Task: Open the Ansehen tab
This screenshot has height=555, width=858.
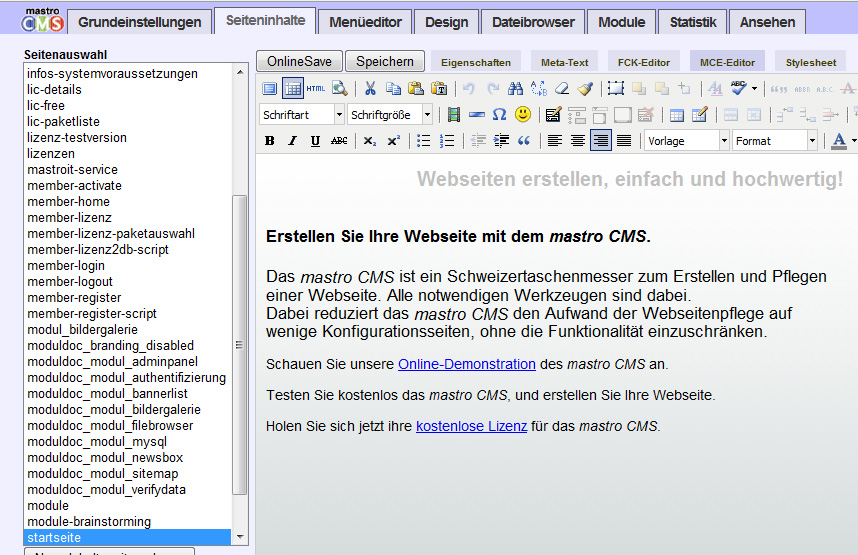Action: 767,22
